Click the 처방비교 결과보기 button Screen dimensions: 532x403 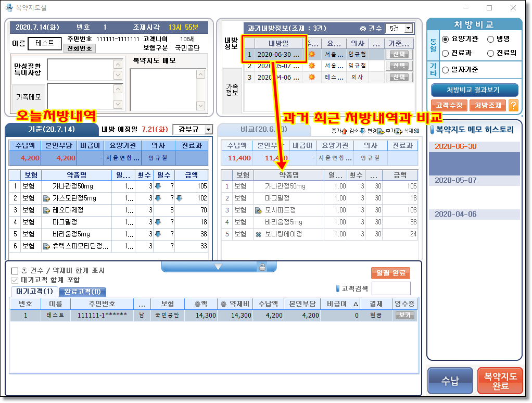475,90
